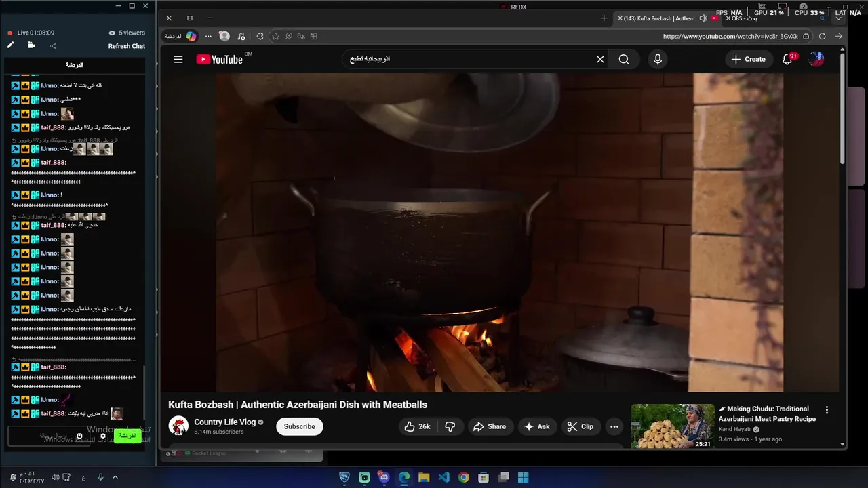Open Making Chudu recommended video thumbnail
The width and height of the screenshot is (868, 488).
(x=673, y=426)
